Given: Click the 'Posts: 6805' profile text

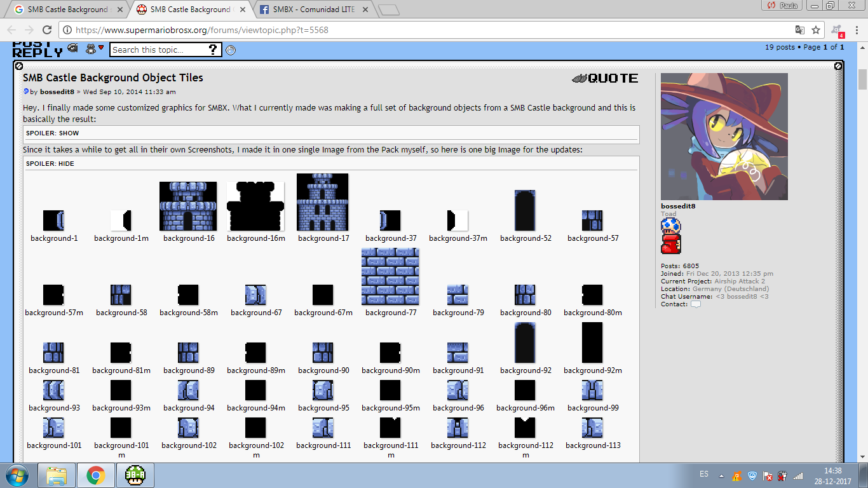Looking at the screenshot, I should click(x=680, y=266).
